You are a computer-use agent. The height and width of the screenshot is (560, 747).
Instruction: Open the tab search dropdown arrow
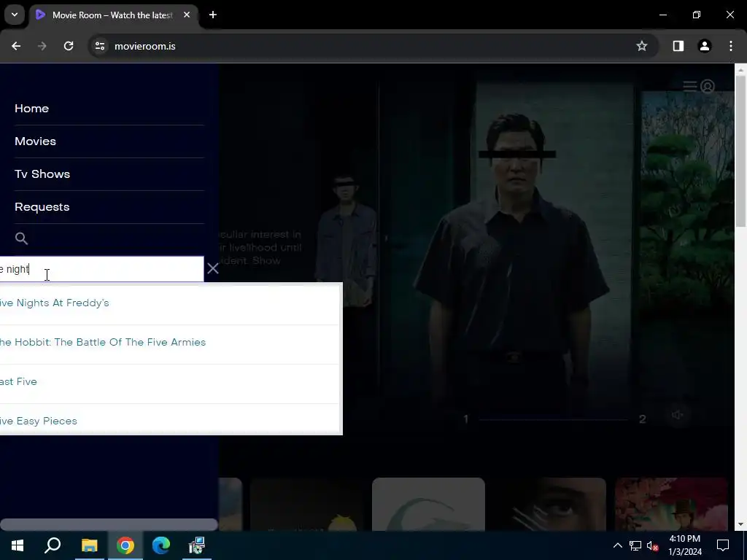pyautogui.click(x=15, y=15)
